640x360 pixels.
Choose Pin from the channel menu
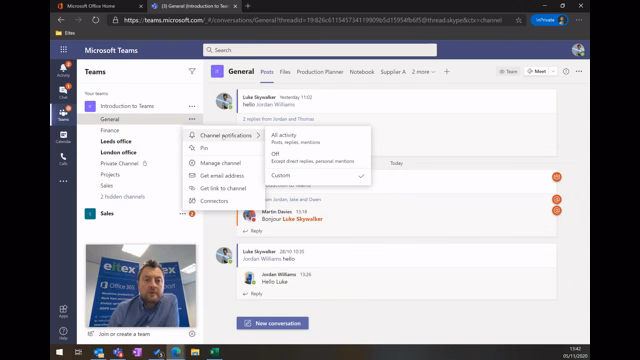pyautogui.click(x=224, y=148)
